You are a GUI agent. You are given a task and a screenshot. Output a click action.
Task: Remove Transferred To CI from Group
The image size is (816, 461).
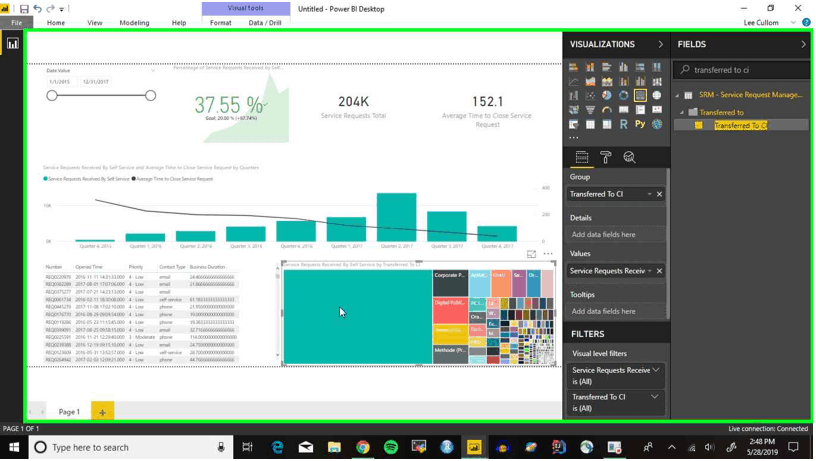click(x=659, y=194)
